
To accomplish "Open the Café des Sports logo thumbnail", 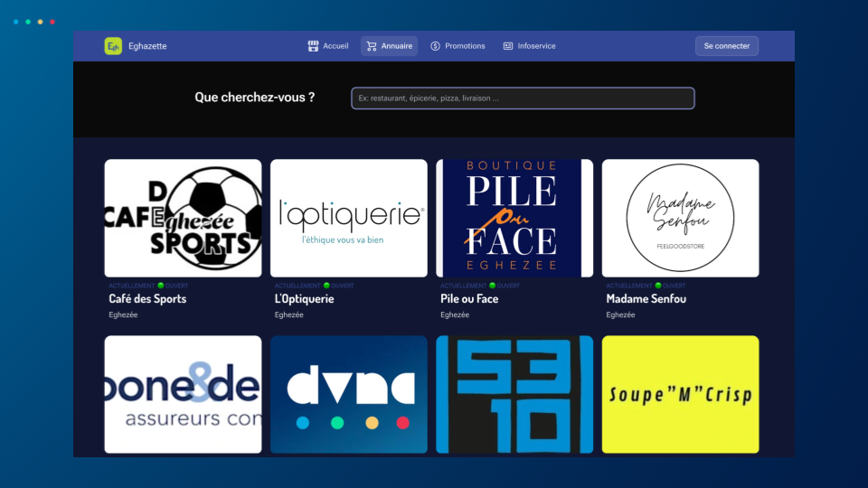I will pos(183,218).
